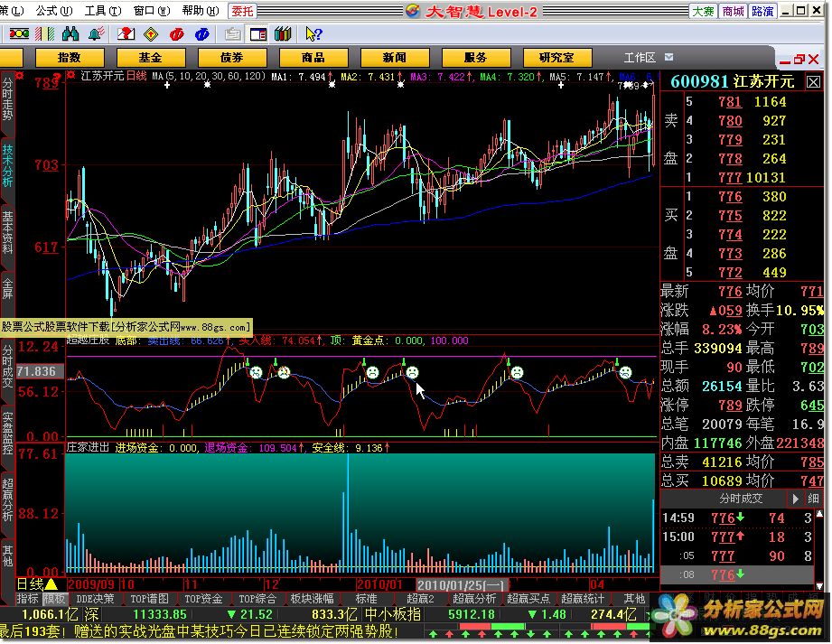Click the 基金 category button

click(x=149, y=57)
